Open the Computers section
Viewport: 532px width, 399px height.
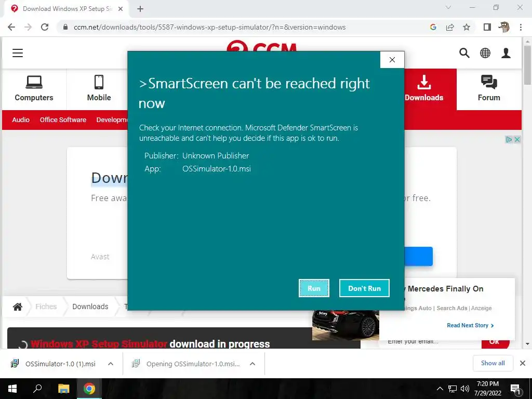click(34, 89)
